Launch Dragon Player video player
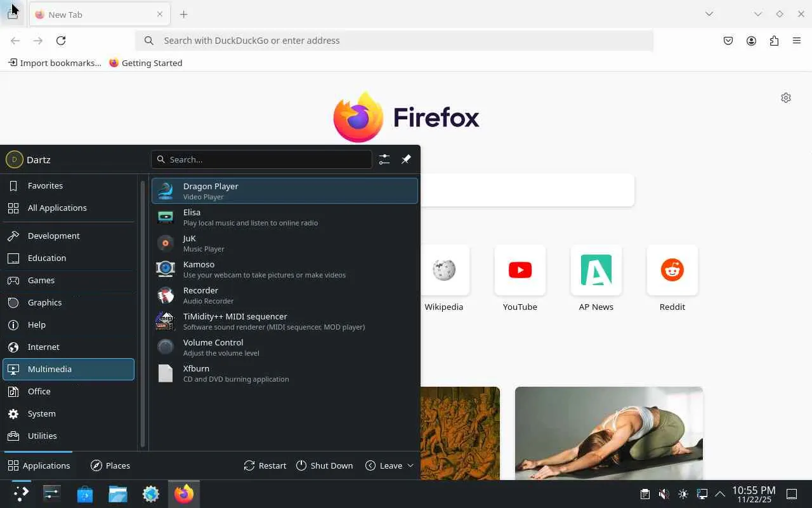The width and height of the screenshot is (812, 508). coord(285,191)
